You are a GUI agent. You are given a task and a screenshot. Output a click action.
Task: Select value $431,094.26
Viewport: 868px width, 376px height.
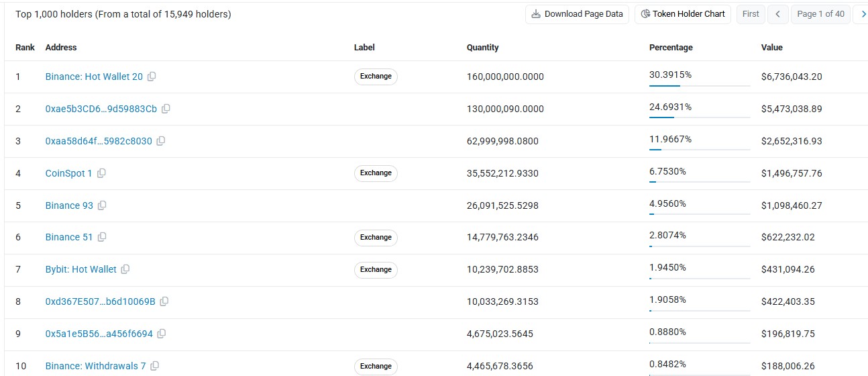(x=788, y=269)
